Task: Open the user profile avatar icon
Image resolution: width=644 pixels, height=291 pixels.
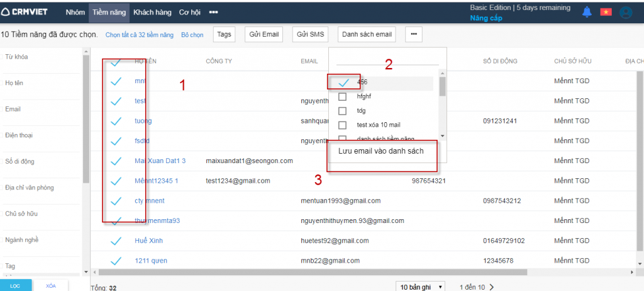Action: [625, 12]
